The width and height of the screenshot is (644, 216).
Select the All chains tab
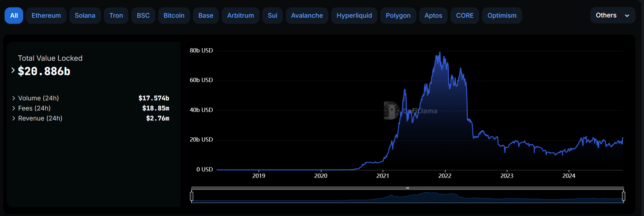[x=14, y=16]
